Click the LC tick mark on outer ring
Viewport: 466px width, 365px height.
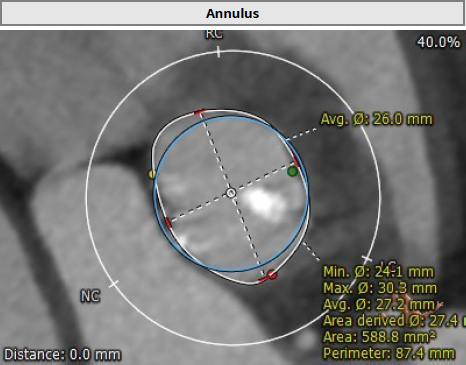coord(367,259)
